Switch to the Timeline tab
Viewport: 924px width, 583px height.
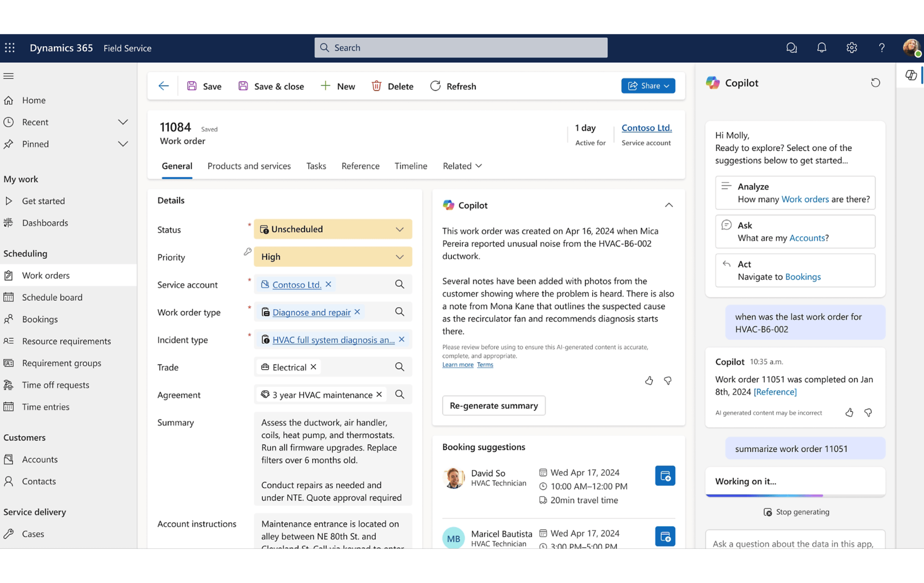click(410, 165)
